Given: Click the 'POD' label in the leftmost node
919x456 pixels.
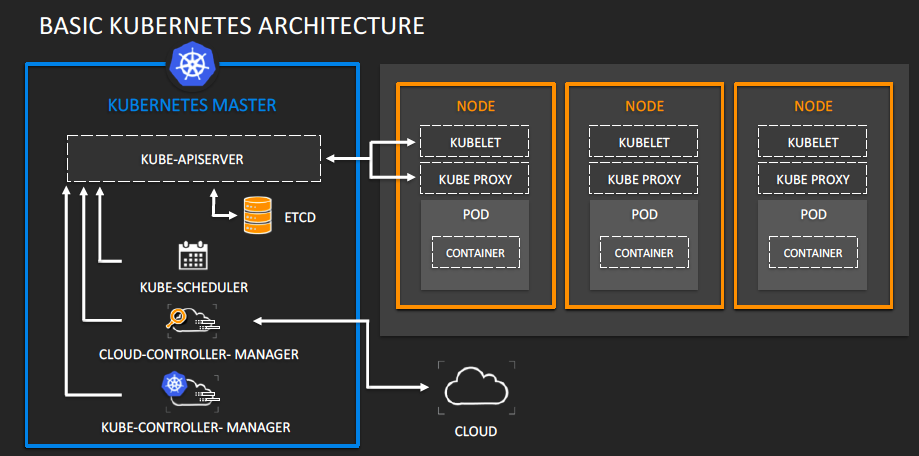Looking at the screenshot, I should pyautogui.click(x=475, y=214).
